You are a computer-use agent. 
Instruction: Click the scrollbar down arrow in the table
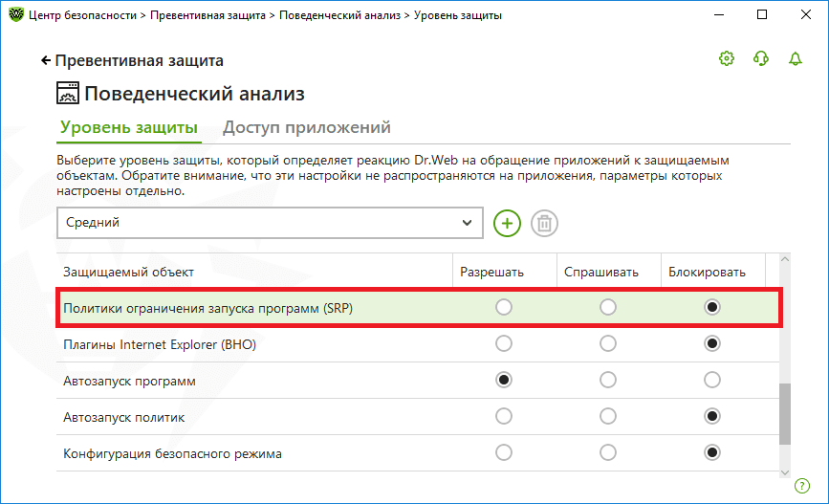[x=785, y=472]
